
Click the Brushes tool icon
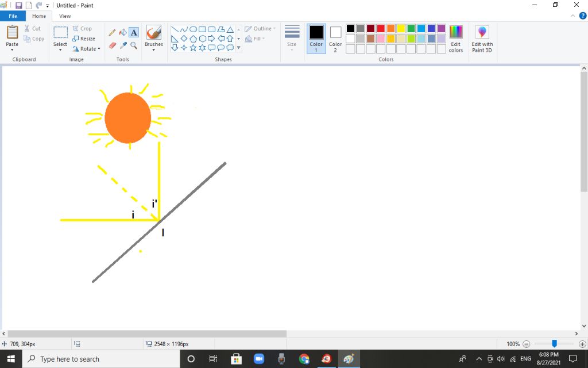[x=154, y=32]
